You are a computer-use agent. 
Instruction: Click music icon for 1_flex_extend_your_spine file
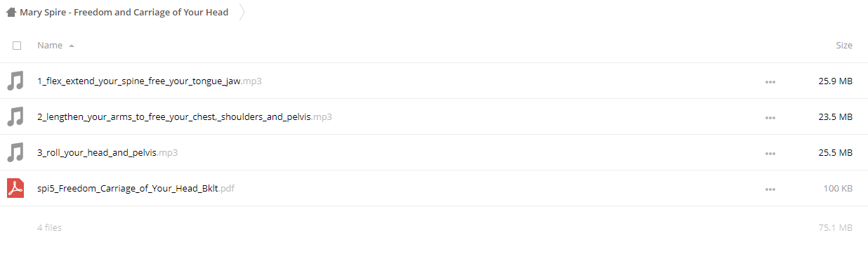click(15, 81)
